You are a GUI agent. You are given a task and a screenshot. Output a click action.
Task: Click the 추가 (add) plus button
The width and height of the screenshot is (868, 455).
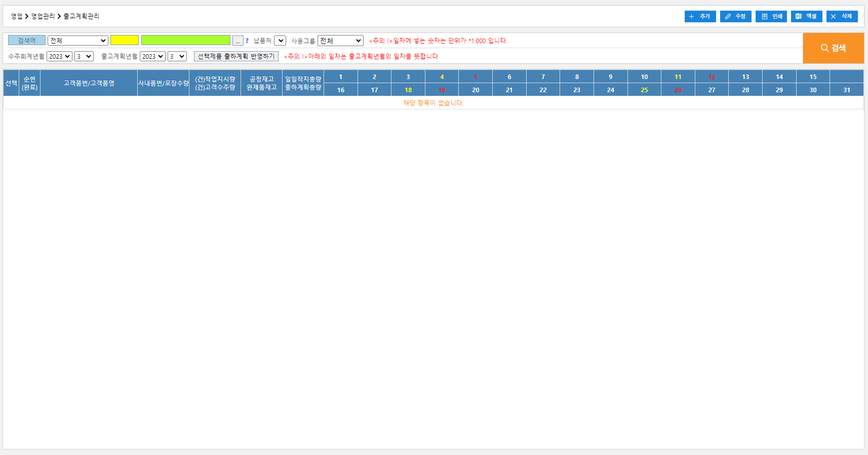tap(700, 17)
